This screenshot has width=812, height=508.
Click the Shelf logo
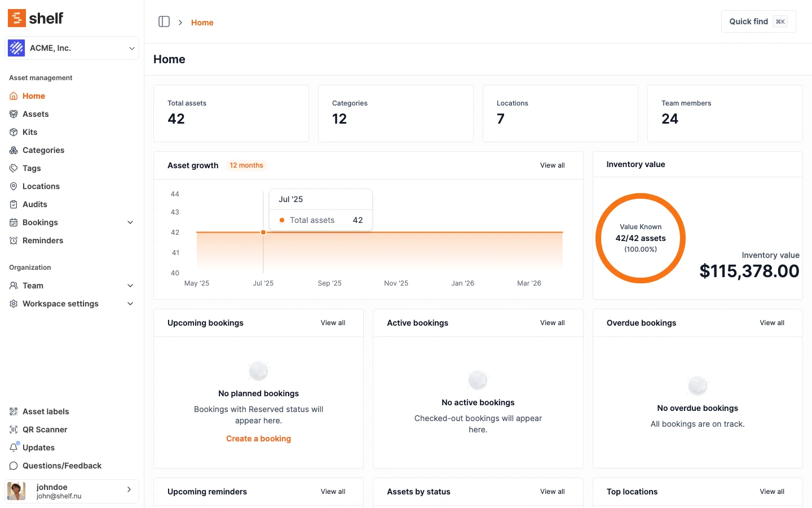coord(36,18)
